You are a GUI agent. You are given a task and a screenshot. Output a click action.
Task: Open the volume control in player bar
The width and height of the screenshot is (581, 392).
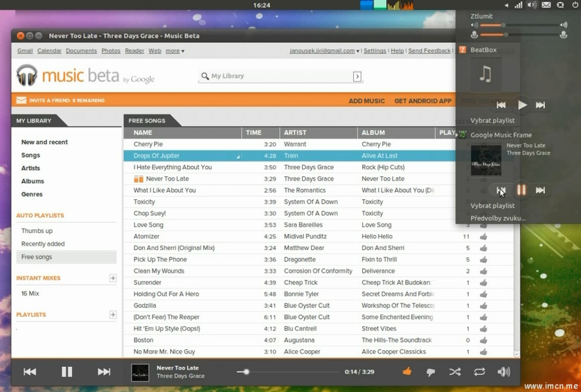tap(504, 372)
